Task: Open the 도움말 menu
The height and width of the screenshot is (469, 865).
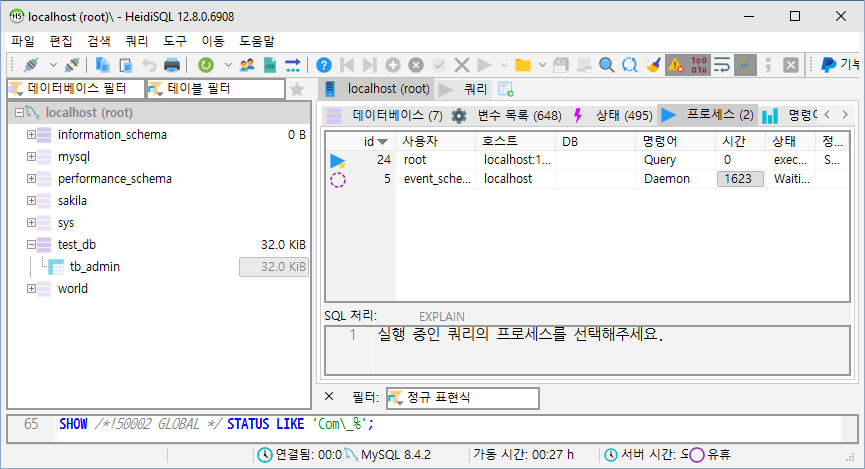Action: click(257, 41)
